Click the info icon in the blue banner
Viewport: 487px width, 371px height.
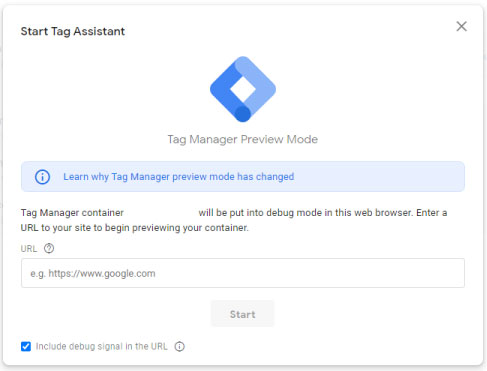click(42, 177)
